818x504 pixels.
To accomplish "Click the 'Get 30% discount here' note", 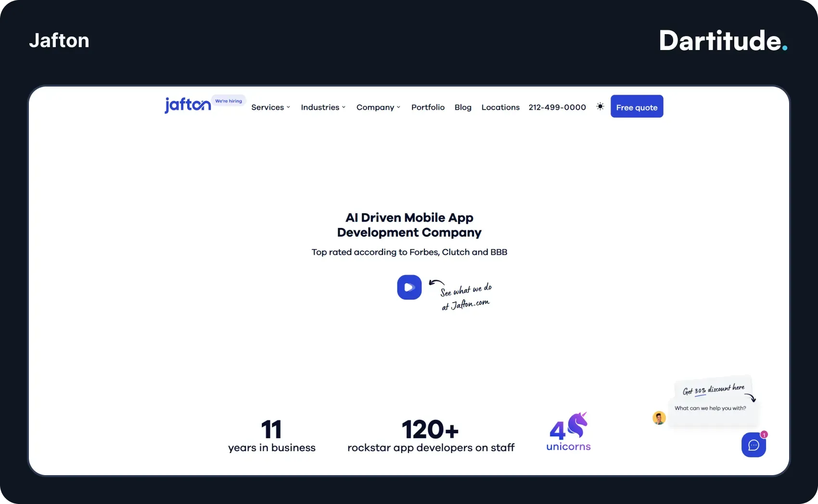I will (x=714, y=389).
